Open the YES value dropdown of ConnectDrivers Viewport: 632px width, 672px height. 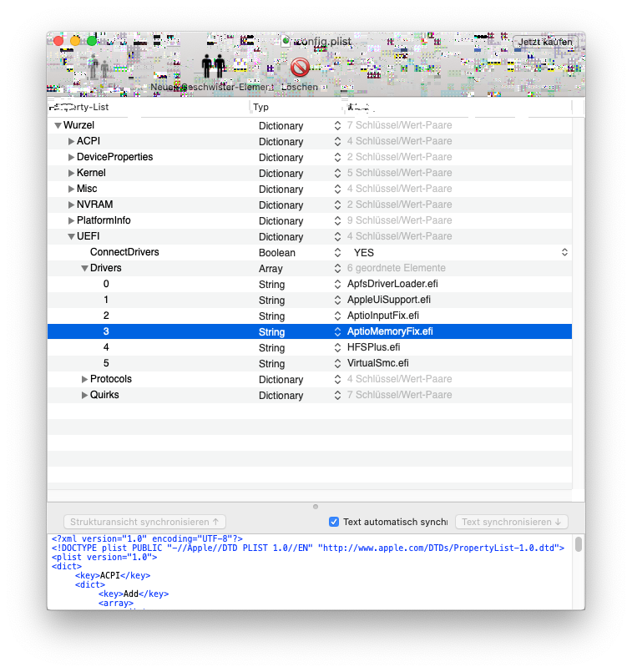coord(564,252)
